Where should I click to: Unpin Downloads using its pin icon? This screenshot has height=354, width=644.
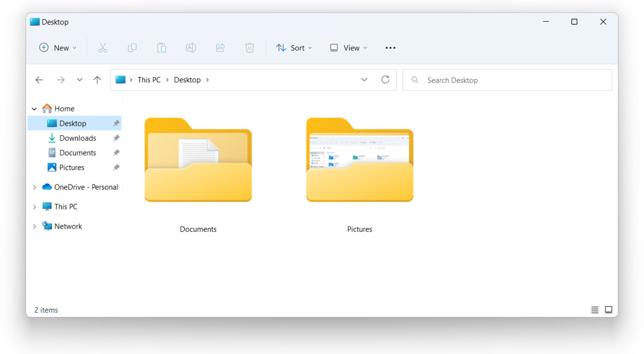pyautogui.click(x=116, y=138)
